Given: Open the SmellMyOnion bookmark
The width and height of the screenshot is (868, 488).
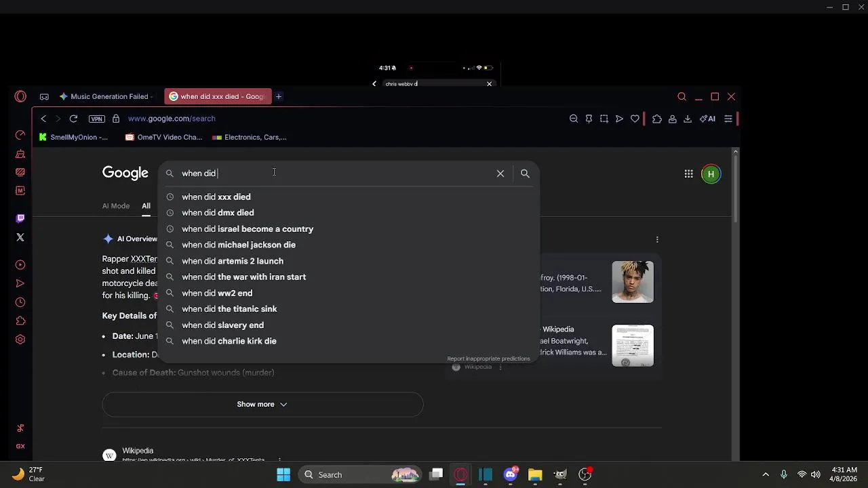Looking at the screenshot, I should 73,137.
